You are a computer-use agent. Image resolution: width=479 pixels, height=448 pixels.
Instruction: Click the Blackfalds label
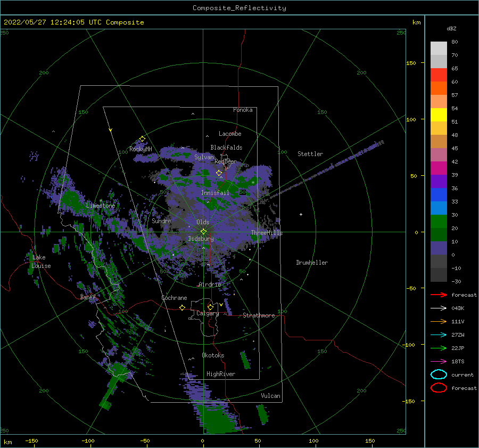tap(226, 148)
